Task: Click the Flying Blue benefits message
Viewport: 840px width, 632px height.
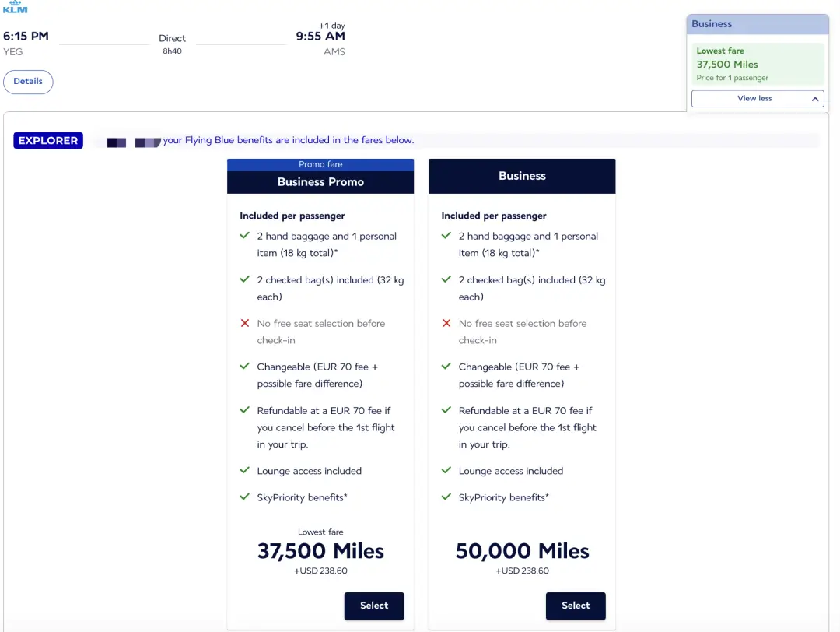Action: (289, 140)
